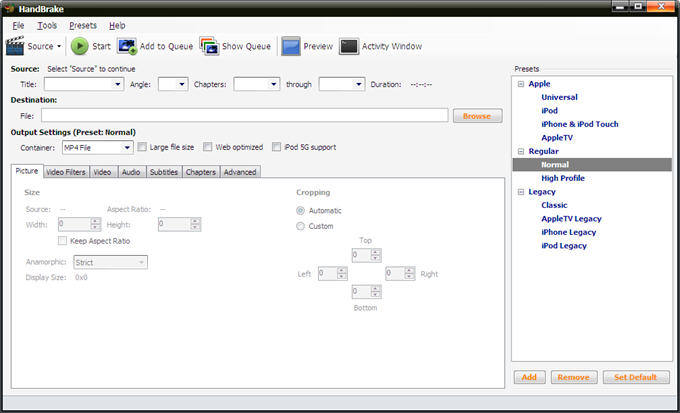
Task: Switch to the Video Filters tab
Action: click(x=66, y=172)
